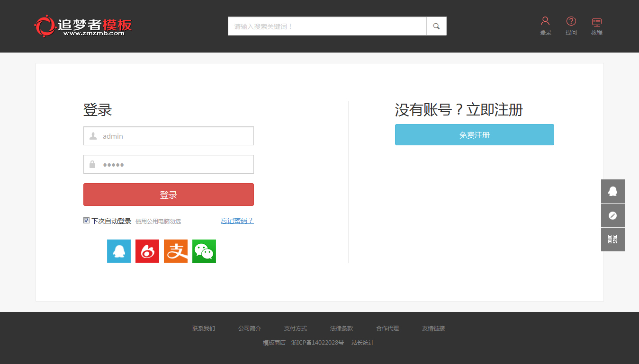Click the search magnifier button
This screenshot has width=639, height=364.
click(x=436, y=26)
